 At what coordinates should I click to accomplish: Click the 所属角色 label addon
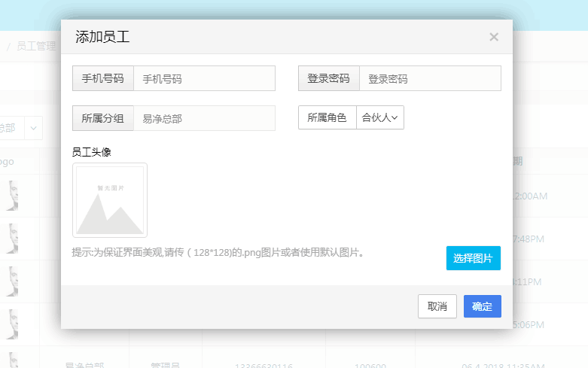pos(328,117)
